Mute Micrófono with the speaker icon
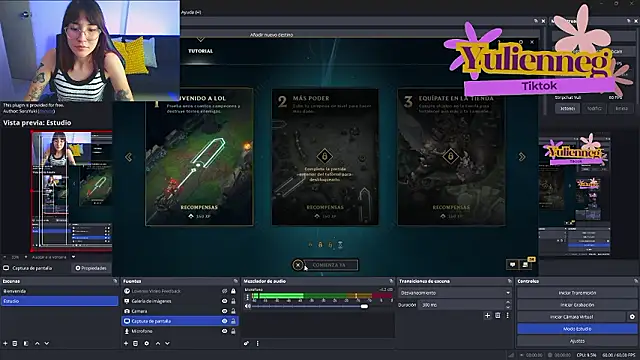The height and width of the screenshot is (360, 640). pos(247,306)
